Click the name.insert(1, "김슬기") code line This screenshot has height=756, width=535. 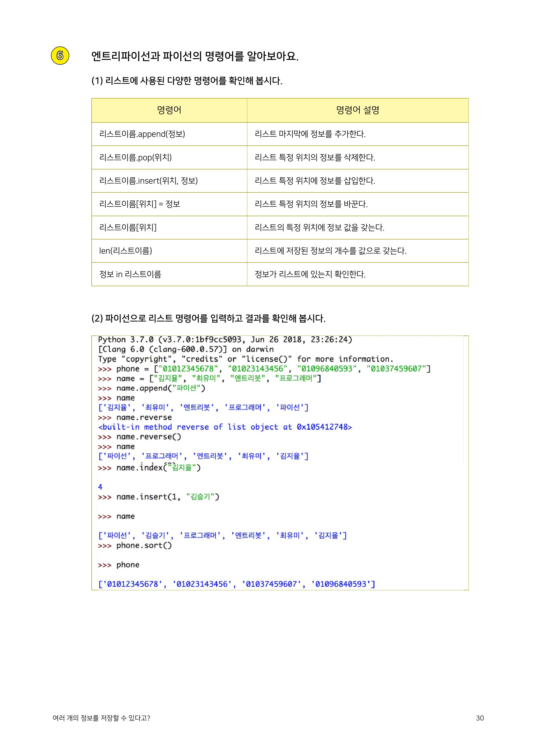158,497
